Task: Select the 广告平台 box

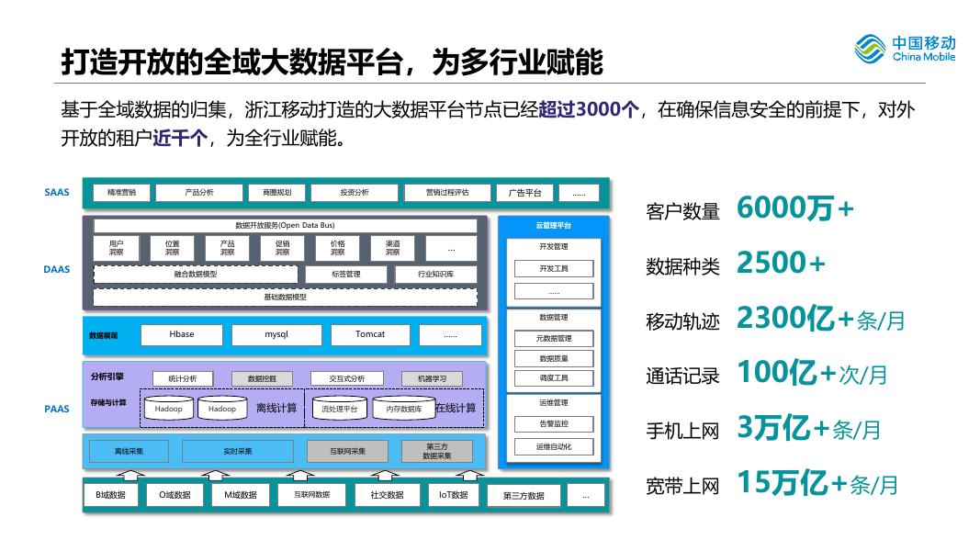Action: pyautogui.click(x=524, y=193)
